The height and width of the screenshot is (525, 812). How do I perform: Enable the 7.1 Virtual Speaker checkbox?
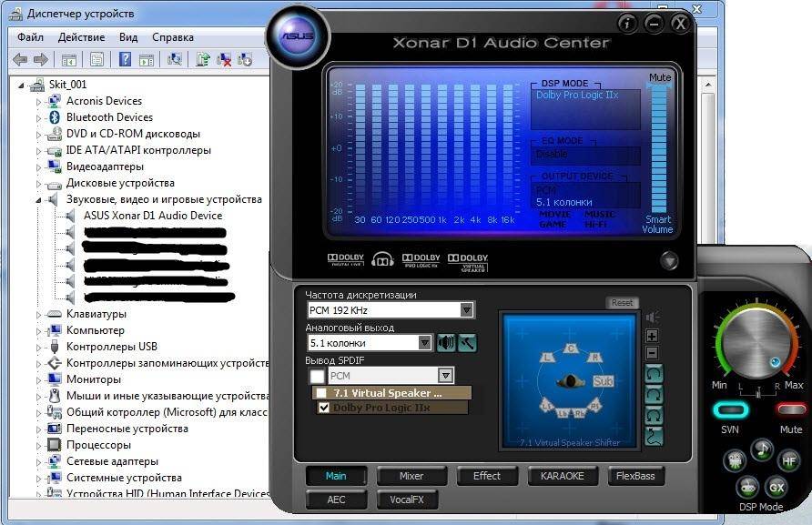[321, 393]
